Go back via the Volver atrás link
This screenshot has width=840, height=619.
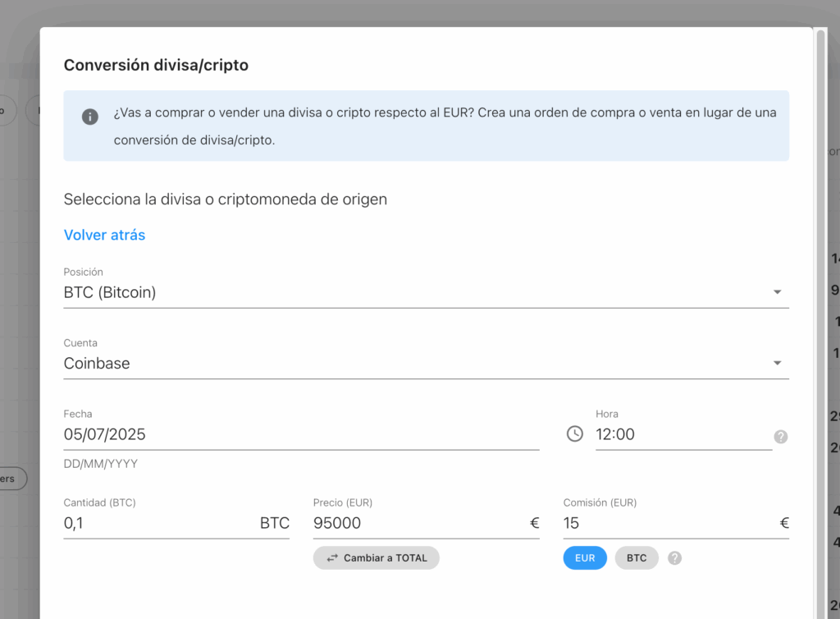104,235
